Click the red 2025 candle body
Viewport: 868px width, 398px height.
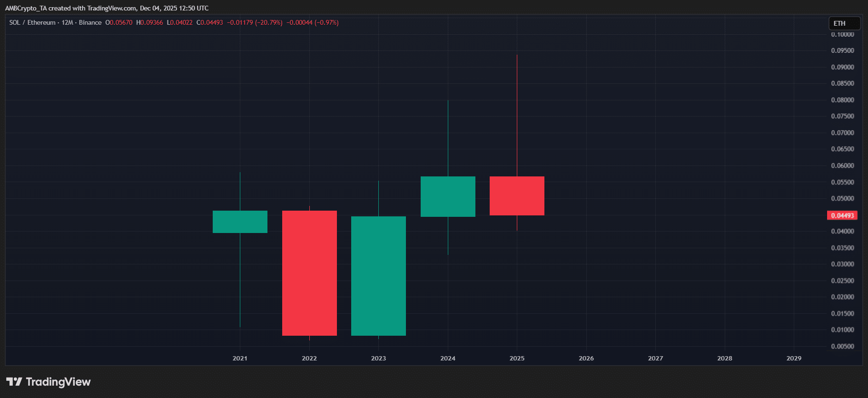click(517, 196)
